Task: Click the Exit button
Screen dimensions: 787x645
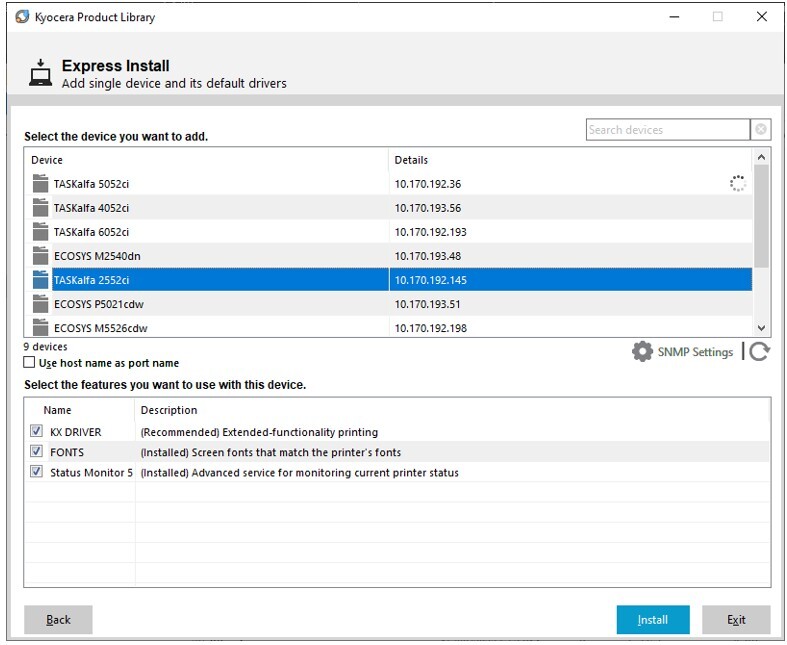Action: (x=736, y=619)
